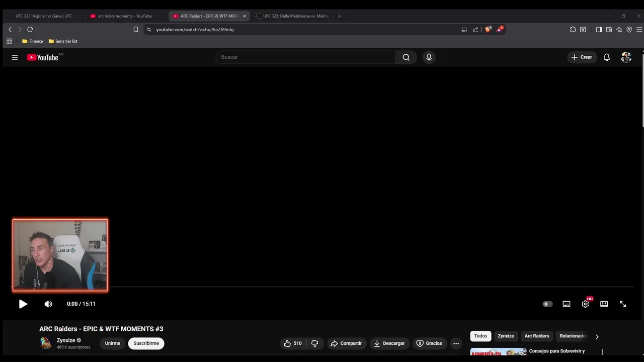Click the URL address bar text
The width and height of the screenshot is (644, 362).
[x=195, y=30]
